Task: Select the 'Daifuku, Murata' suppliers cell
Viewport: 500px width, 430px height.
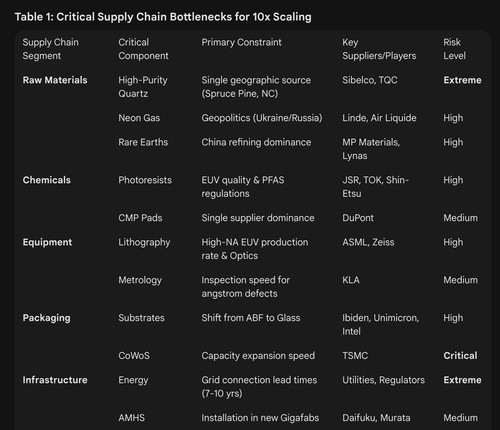Action: click(376, 418)
